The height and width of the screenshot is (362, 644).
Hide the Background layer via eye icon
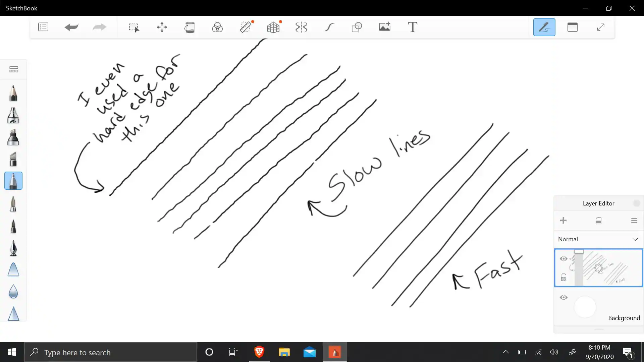pos(563,298)
